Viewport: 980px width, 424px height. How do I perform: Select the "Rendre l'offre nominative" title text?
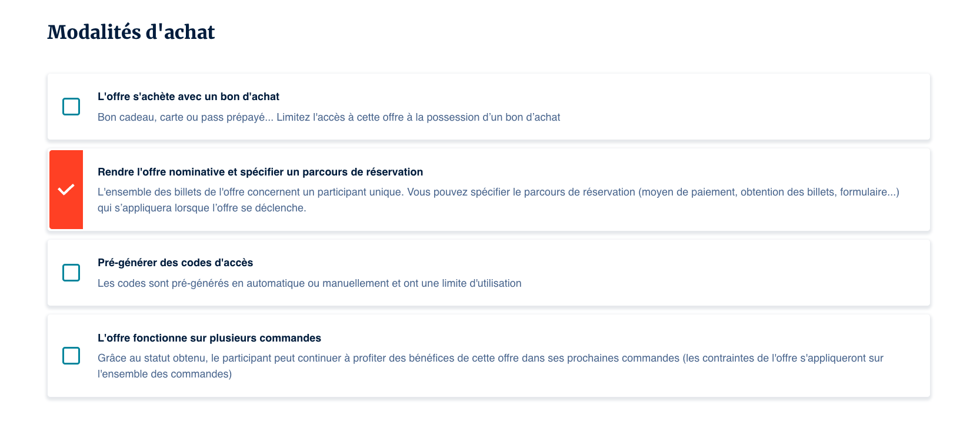point(260,172)
